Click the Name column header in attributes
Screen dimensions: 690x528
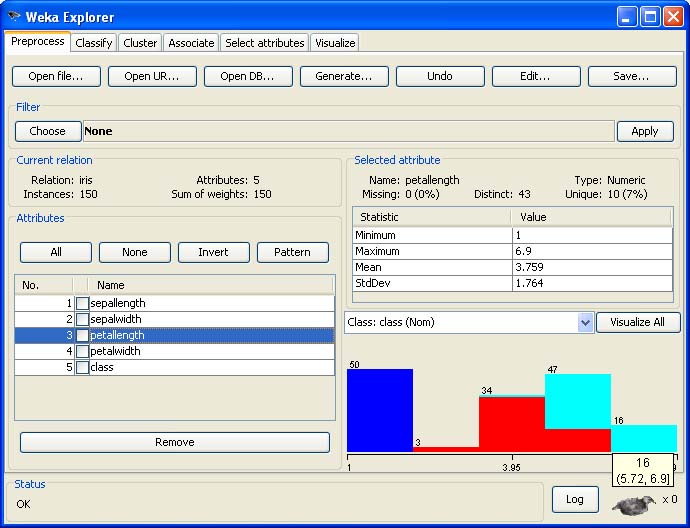click(x=211, y=286)
